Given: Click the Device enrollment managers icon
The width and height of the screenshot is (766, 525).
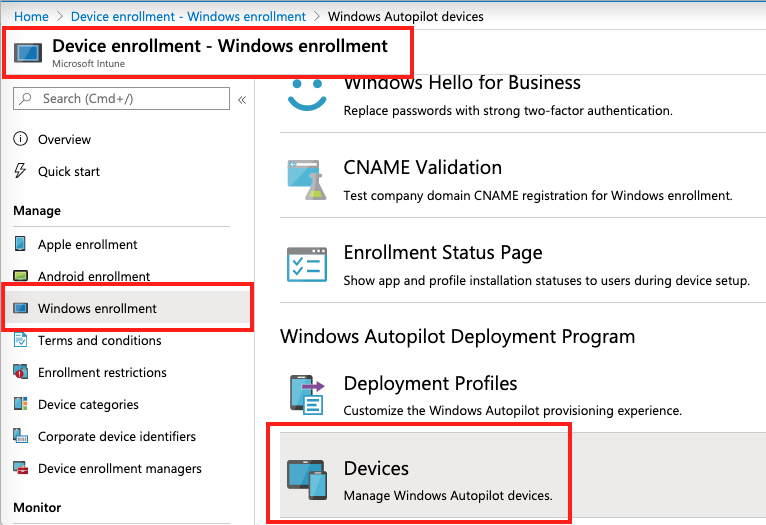Looking at the screenshot, I should 21,468.
